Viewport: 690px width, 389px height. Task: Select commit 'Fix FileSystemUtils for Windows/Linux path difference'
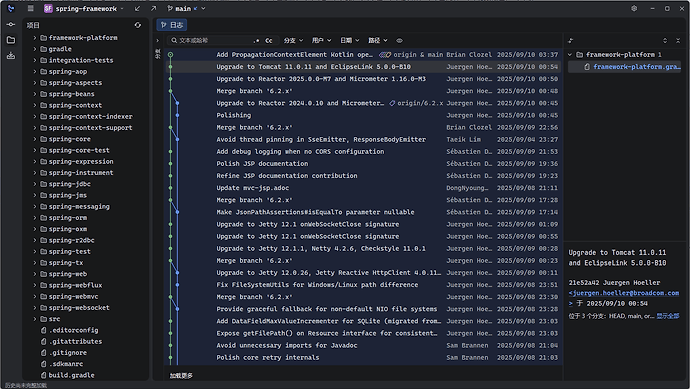click(363, 285)
